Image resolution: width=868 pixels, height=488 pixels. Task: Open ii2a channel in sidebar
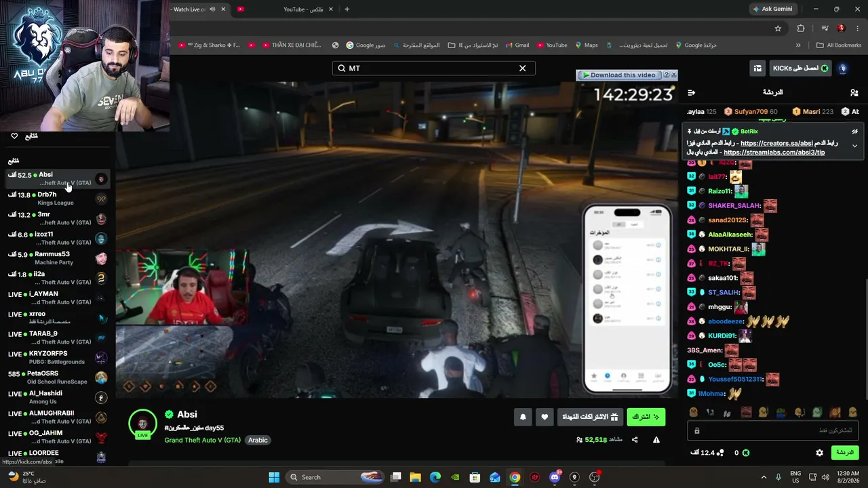click(x=57, y=278)
